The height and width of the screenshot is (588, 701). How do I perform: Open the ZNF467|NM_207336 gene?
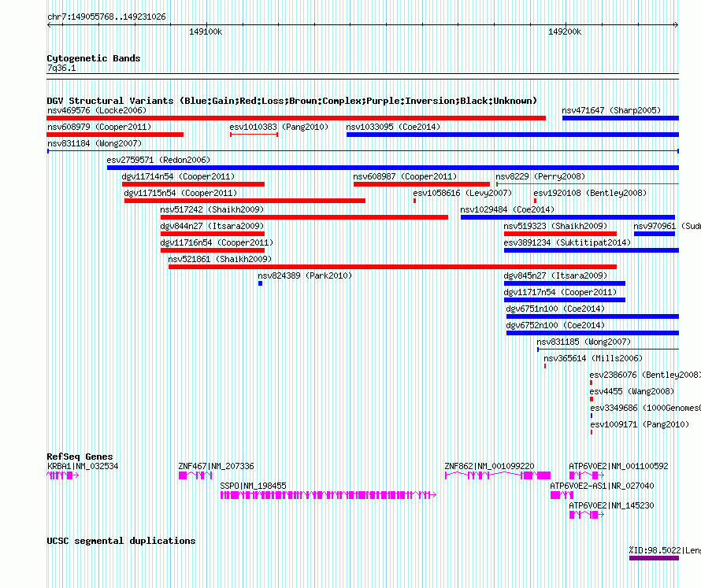(195, 475)
